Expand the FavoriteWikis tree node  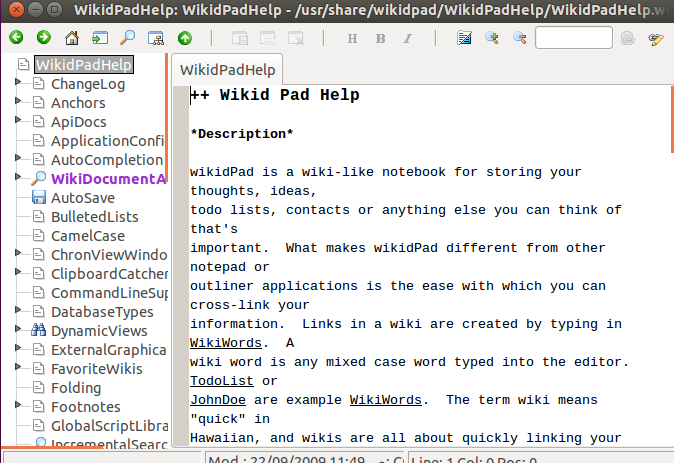tap(18, 367)
